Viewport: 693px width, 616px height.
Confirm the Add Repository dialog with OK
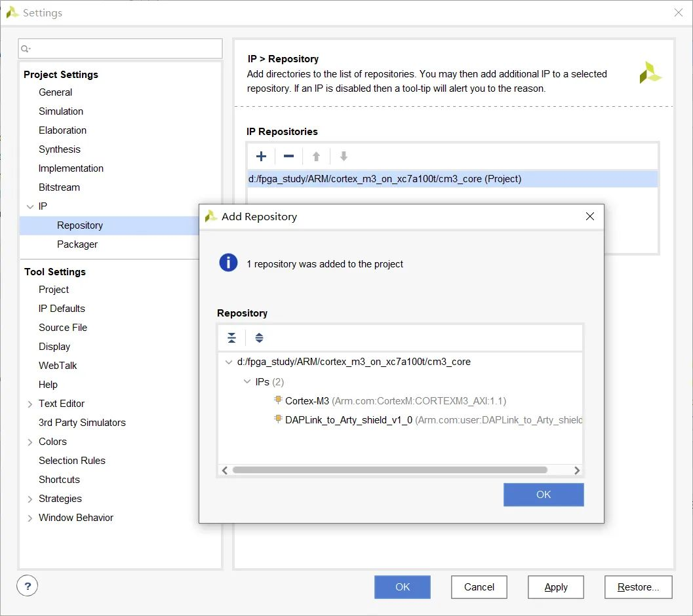coord(543,495)
